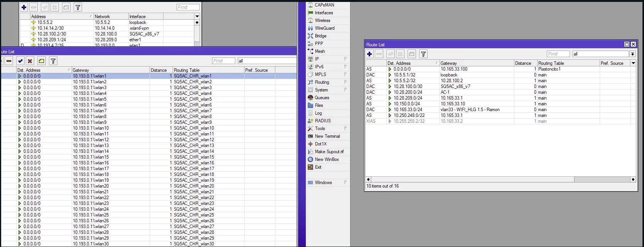Image resolution: width=644 pixels, height=247 pixels.
Task: Click the New WinBox icon in sidebar
Action: (x=310, y=159)
